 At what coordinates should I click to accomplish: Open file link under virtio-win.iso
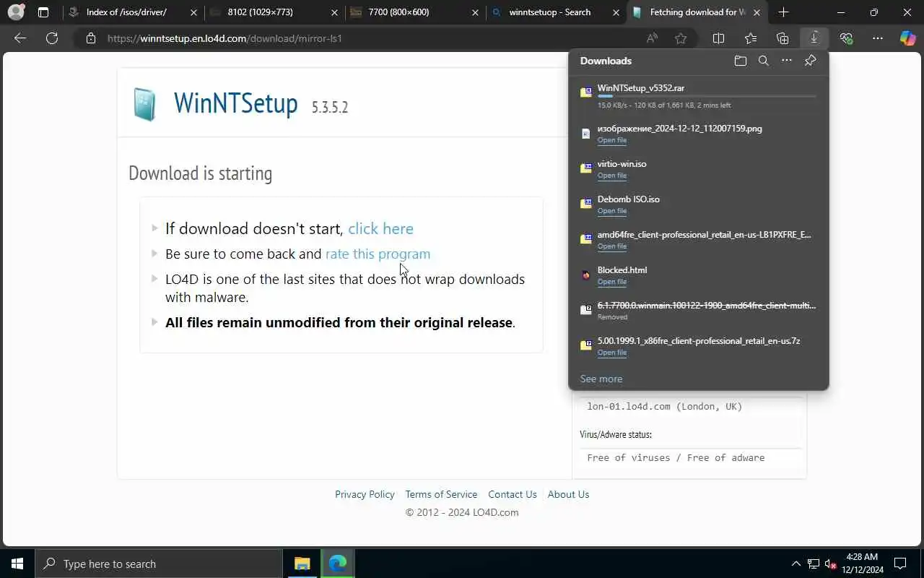[611, 176]
